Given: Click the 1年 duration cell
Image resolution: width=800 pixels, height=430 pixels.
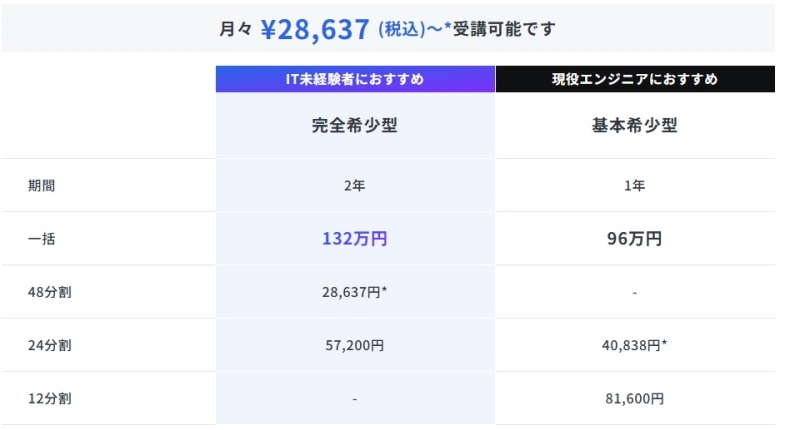Looking at the screenshot, I should pos(635,186).
